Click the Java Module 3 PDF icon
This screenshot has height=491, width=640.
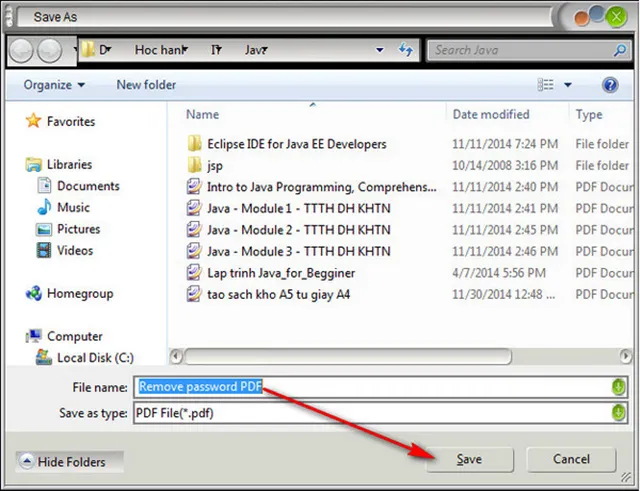point(194,251)
